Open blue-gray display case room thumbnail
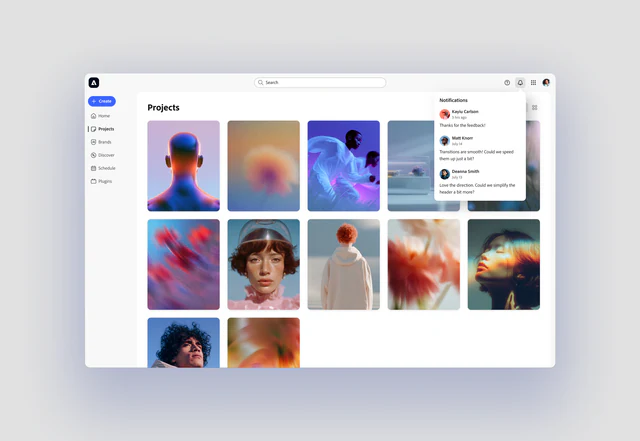The image size is (640, 441). (x=411, y=166)
